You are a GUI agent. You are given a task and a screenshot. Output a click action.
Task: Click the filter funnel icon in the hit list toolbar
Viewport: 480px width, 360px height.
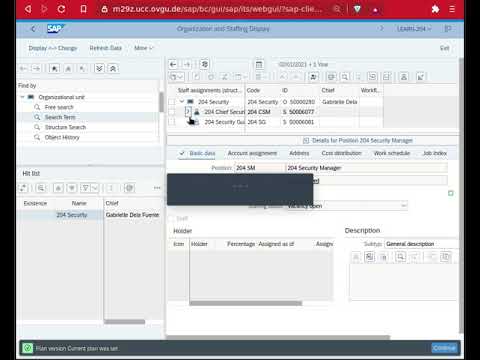pyautogui.click(x=86, y=188)
